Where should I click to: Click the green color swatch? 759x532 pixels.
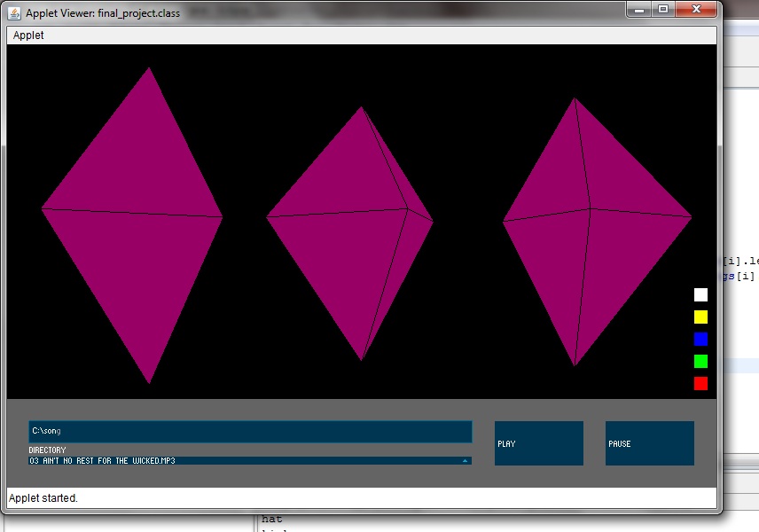[700, 362]
